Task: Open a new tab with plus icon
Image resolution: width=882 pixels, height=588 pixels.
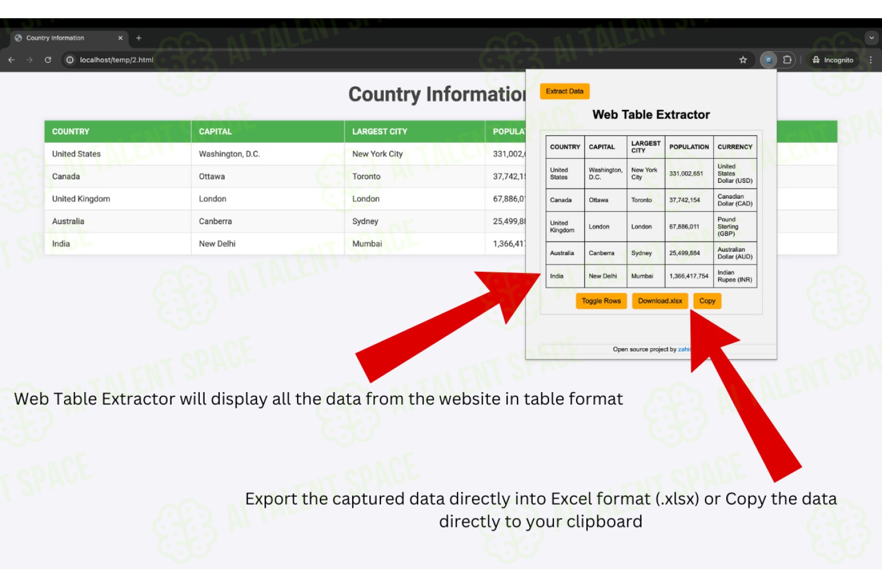Action: tap(139, 38)
